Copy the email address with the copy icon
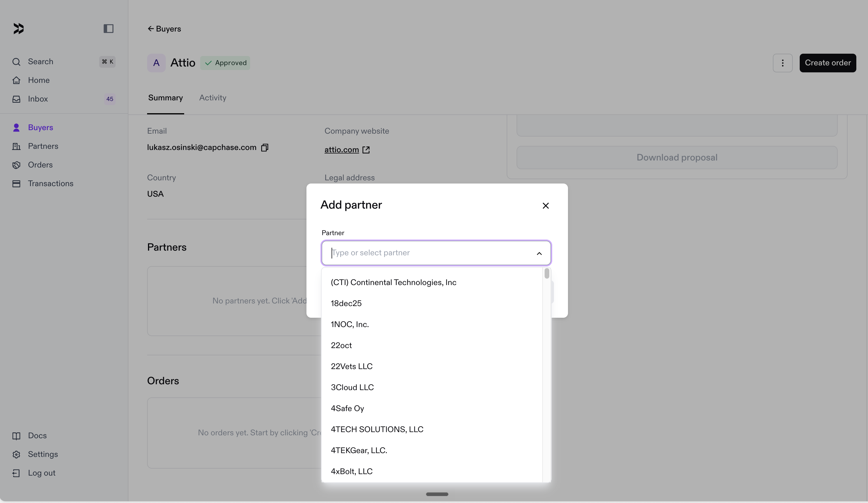This screenshot has width=868, height=503. coord(264,148)
